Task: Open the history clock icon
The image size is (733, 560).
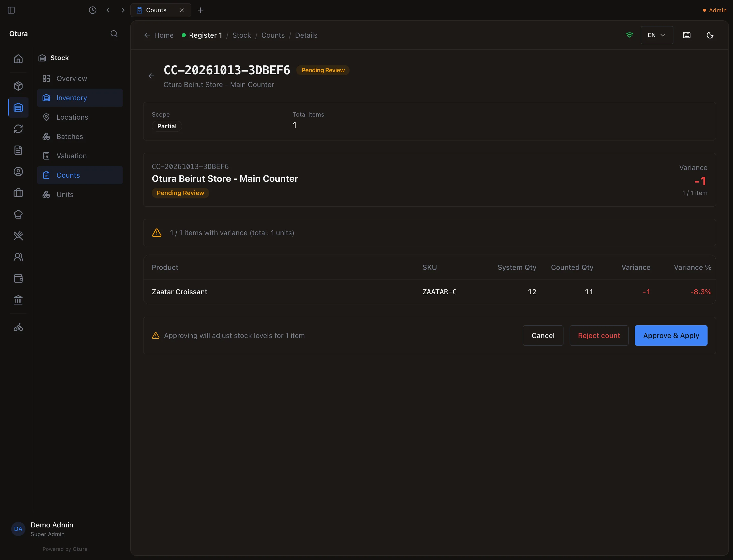Action: pyautogui.click(x=93, y=10)
